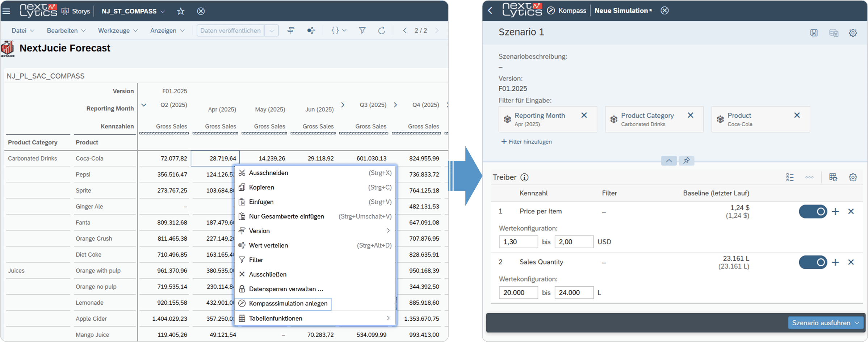Refresh the story data with the reload icon

click(x=382, y=30)
